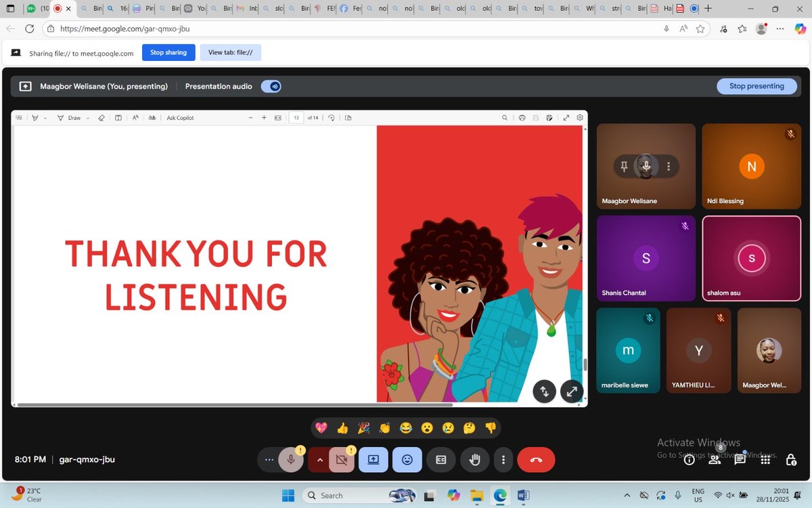Image resolution: width=812 pixels, height=508 pixels.
Task: Leave the call with red hang-up button
Action: (536, 460)
